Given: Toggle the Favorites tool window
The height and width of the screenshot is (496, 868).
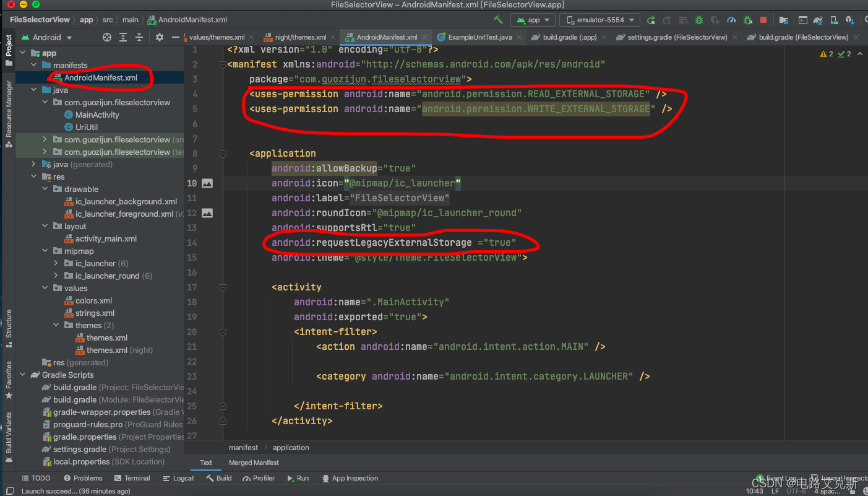Looking at the screenshot, I should point(9,380).
